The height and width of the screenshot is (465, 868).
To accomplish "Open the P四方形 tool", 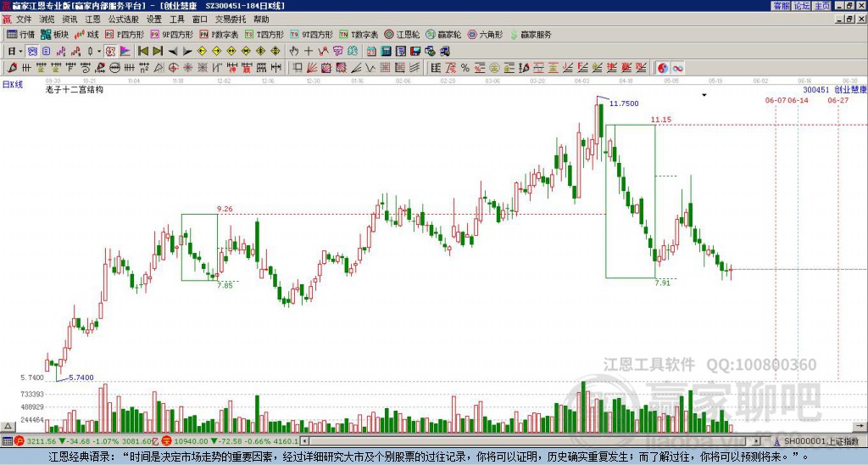I will 125,34.
